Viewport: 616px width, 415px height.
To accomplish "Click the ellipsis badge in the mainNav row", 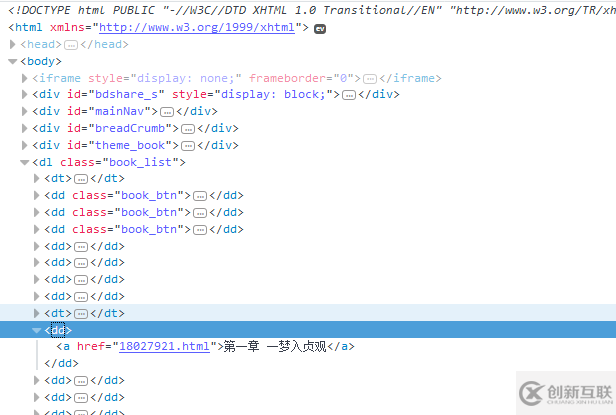I will [x=167, y=112].
